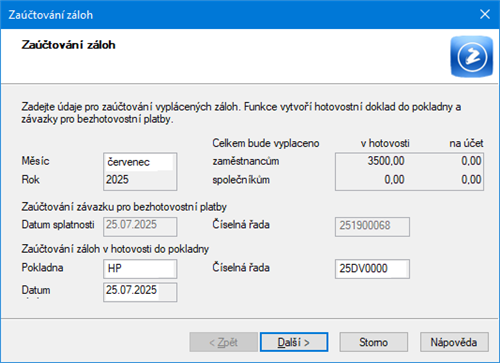Click the 'zaměstnancům' row label

pyautogui.click(x=246, y=161)
